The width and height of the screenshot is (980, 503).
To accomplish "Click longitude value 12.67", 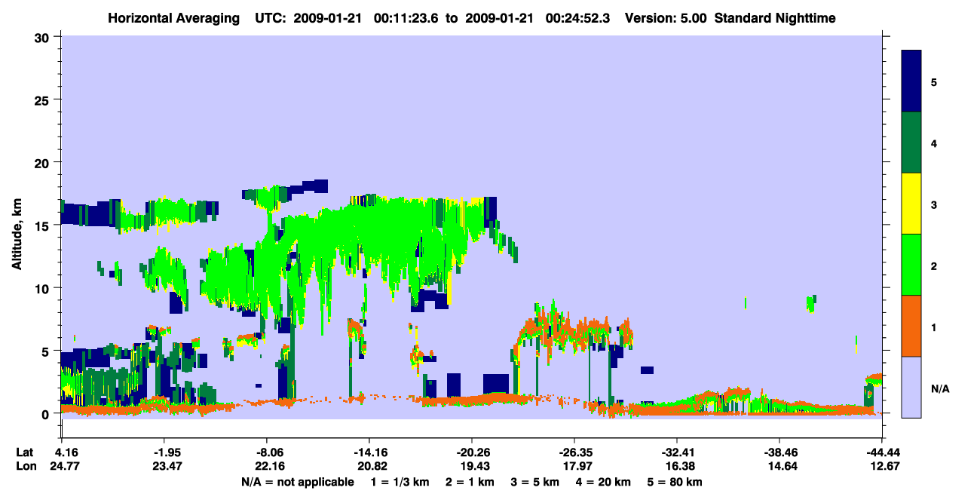I will coord(884,467).
